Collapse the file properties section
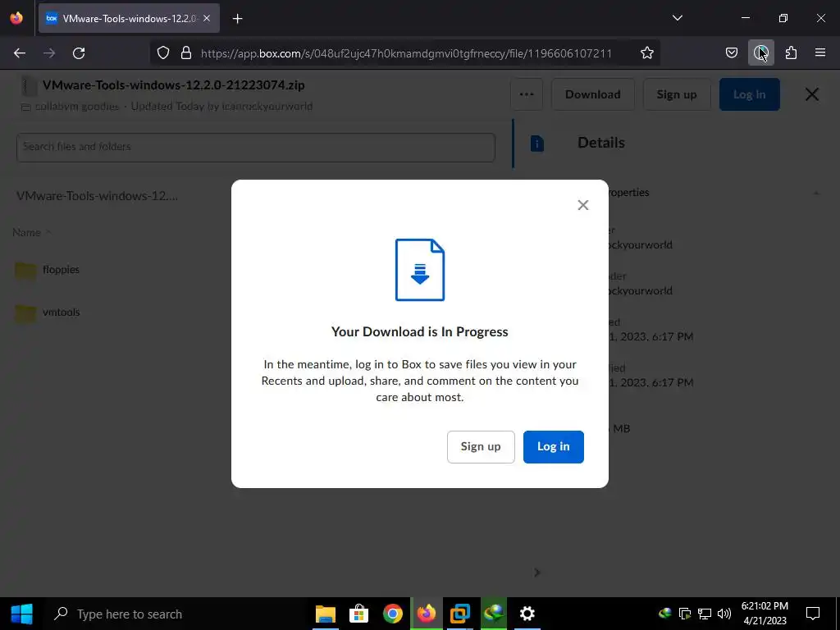Image resolution: width=840 pixels, height=630 pixels. click(816, 193)
